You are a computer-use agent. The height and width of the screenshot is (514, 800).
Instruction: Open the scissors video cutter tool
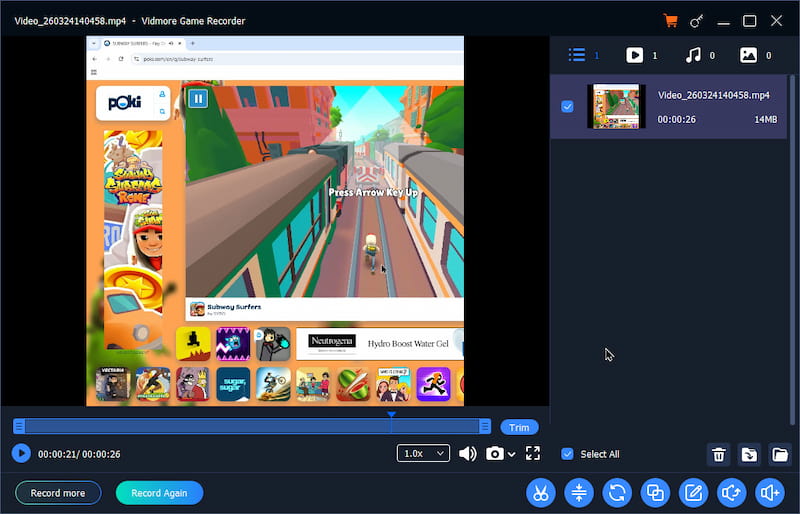[540, 492]
